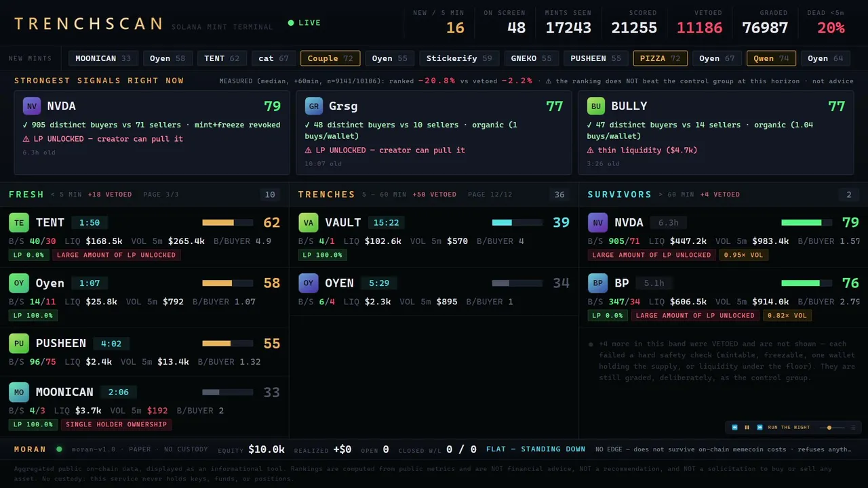Click the SURVIVORS column header

coord(620,195)
